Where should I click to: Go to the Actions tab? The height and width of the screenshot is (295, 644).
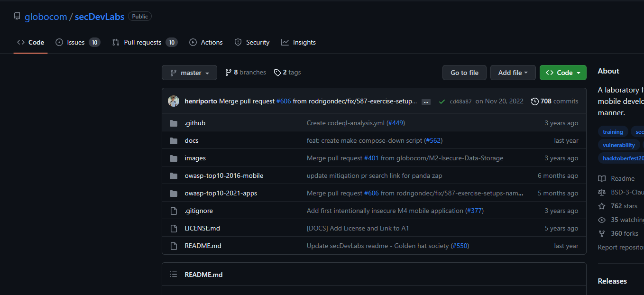tap(206, 42)
